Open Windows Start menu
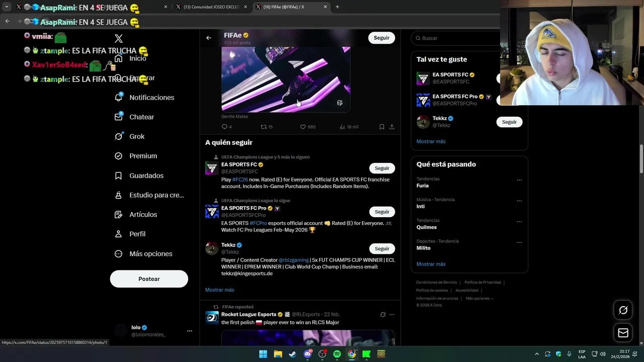 (263, 354)
